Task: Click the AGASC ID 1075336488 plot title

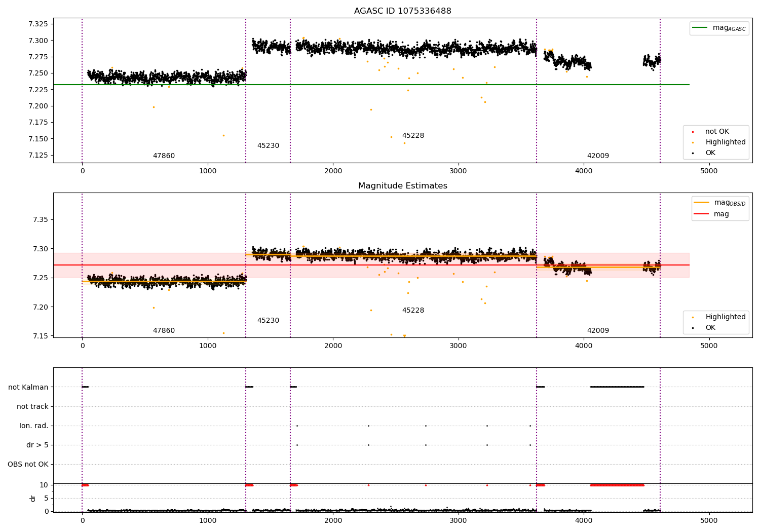Action: 403,11
